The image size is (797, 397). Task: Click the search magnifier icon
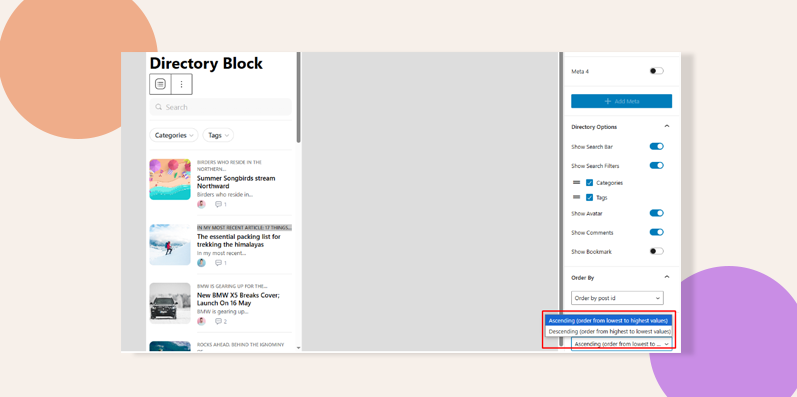(159, 107)
